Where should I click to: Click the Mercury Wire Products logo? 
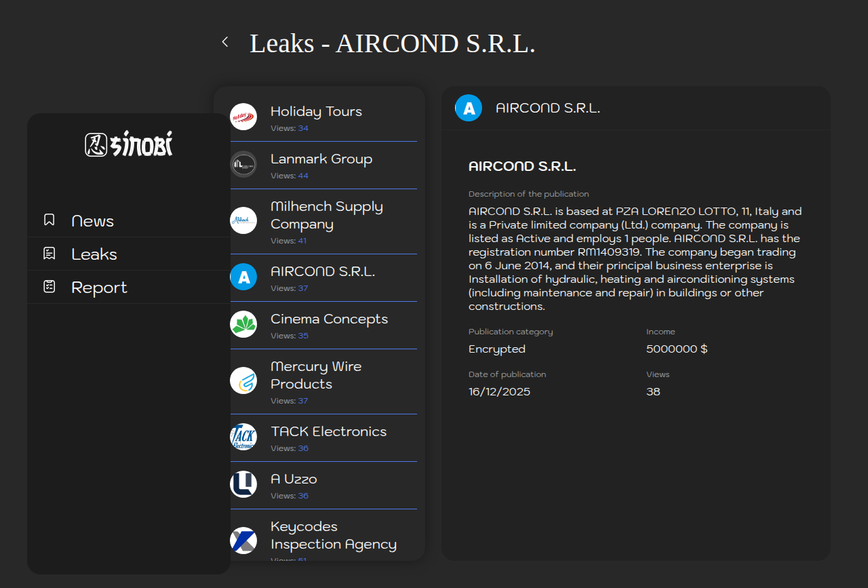(x=243, y=380)
